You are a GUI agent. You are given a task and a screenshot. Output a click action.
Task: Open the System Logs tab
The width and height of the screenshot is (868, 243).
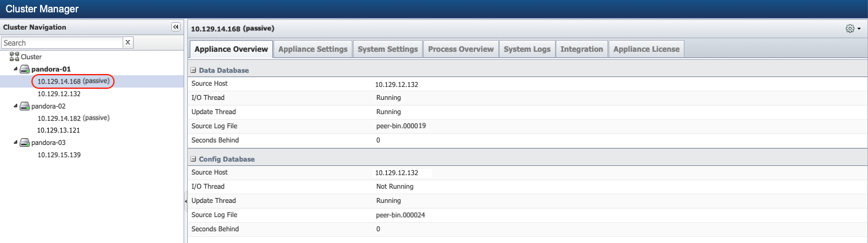pos(527,49)
